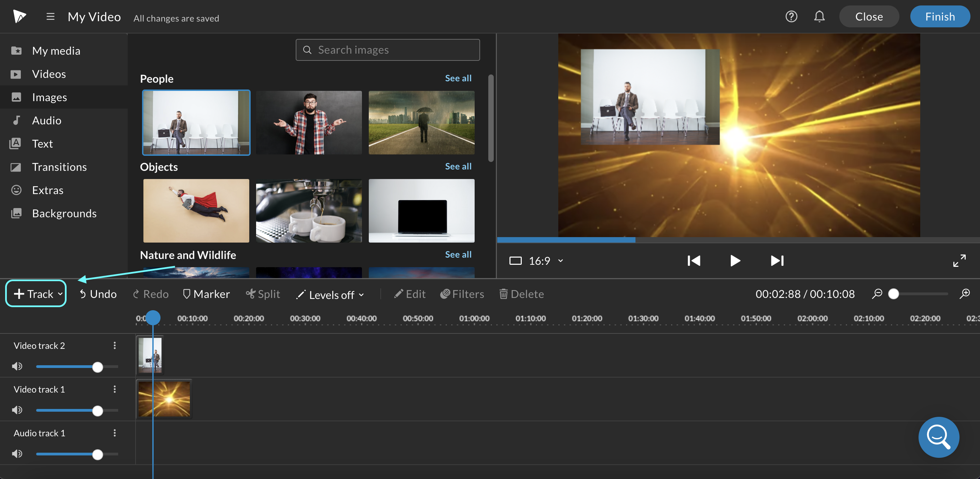Click the Finish button
This screenshot has width=980, height=479.
[940, 16]
